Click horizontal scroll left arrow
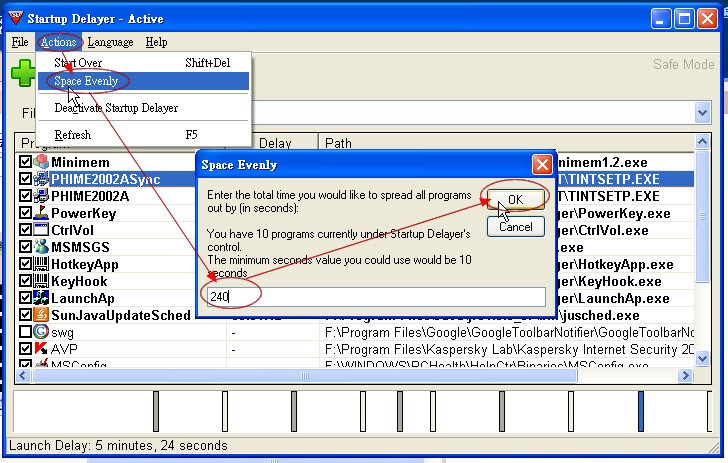 [x=23, y=375]
